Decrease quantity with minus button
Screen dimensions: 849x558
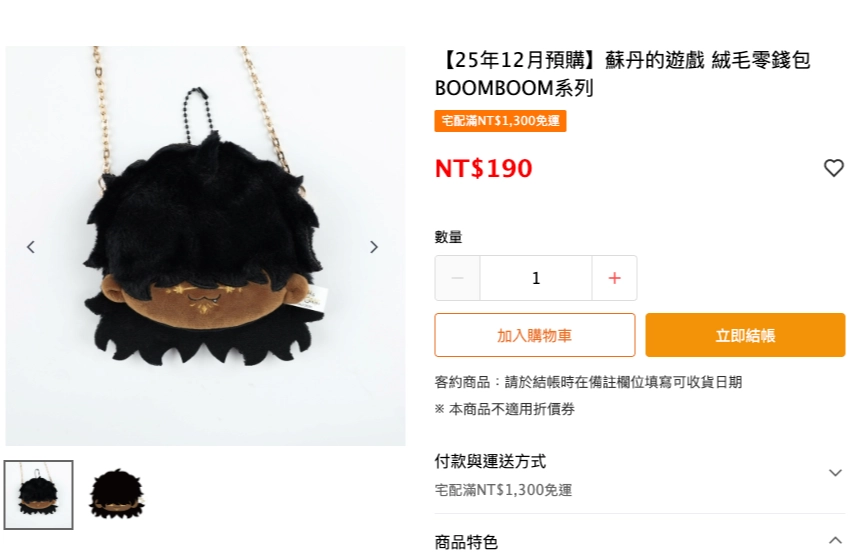point(457,278)
